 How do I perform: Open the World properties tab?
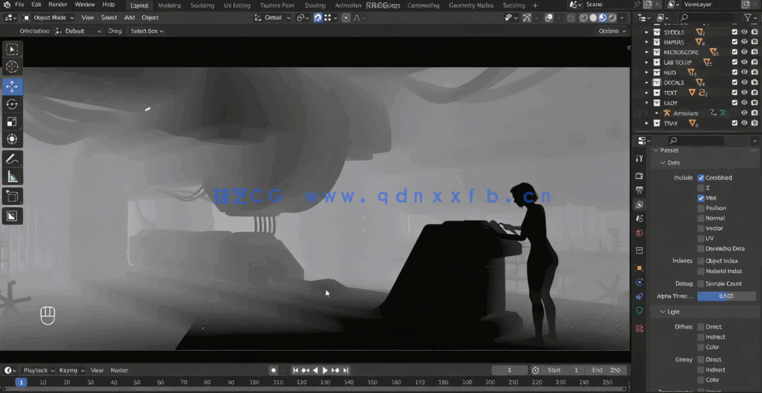click(640, 233)
